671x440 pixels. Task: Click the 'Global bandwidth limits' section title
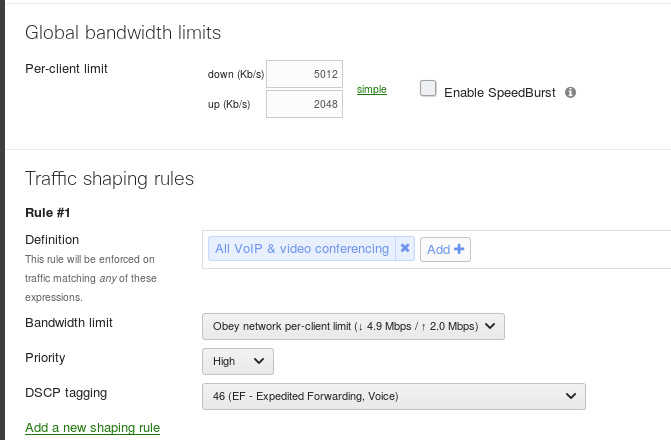tap(122, 33)
